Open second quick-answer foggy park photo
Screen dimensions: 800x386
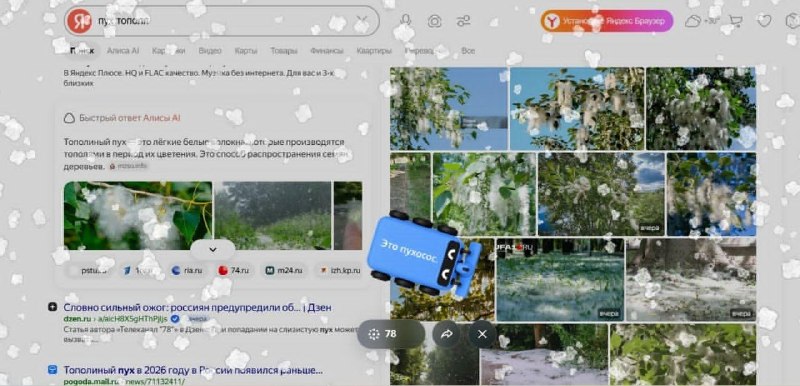point(273,216)
